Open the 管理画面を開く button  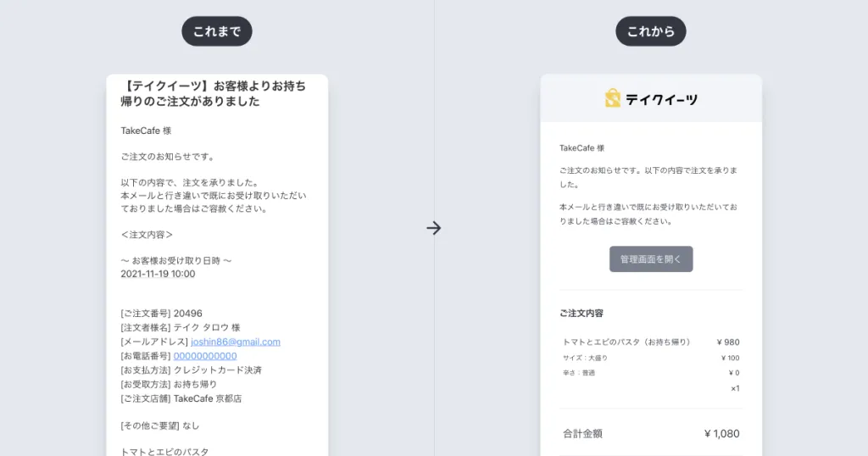click(651, 259)
